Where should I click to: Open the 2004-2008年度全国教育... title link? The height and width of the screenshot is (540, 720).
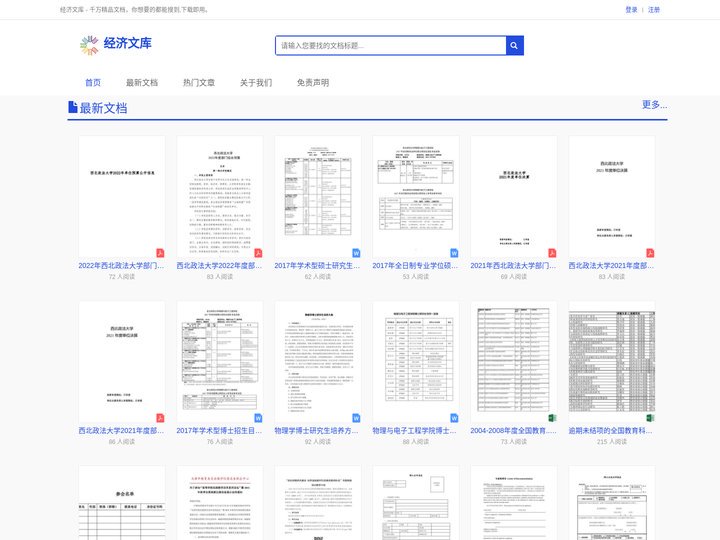(x=513, y=431)
